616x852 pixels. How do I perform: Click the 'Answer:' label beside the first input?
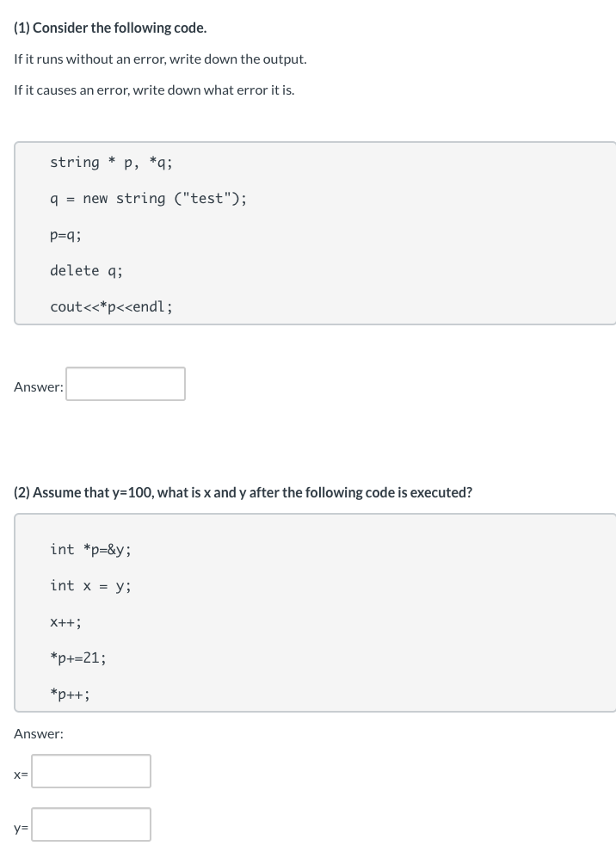tap(39, 387)
